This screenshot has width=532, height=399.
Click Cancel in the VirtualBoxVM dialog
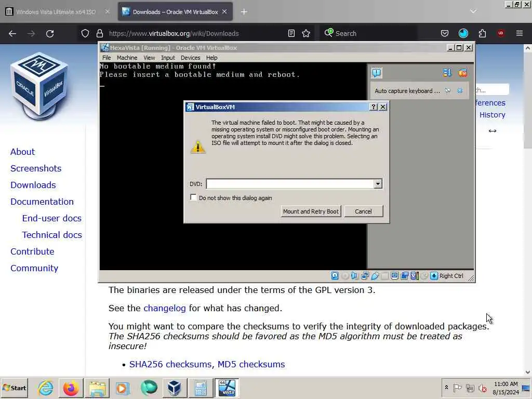[363, 211]
